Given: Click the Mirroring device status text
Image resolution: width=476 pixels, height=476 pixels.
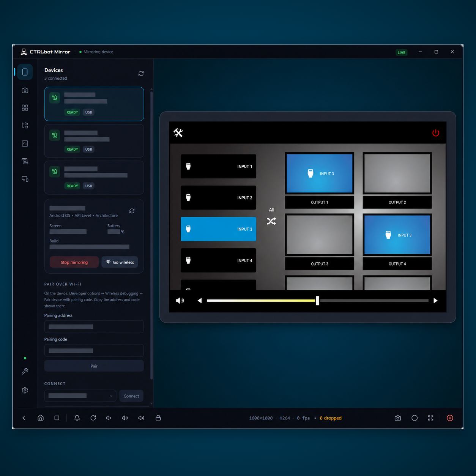Looking at the screenshot, I should pyautogui.click(x=98, y=52).
